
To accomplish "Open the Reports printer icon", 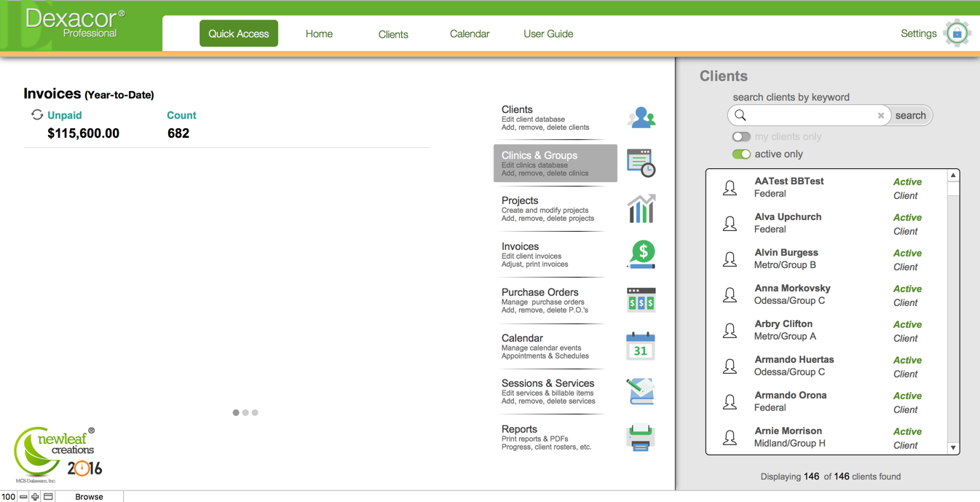I will click(641, 438).
